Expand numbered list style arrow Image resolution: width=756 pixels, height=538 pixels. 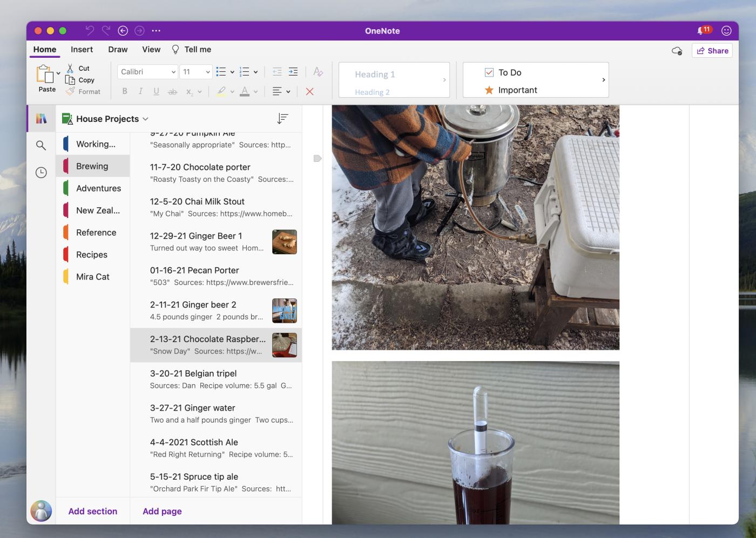[255, 72]
